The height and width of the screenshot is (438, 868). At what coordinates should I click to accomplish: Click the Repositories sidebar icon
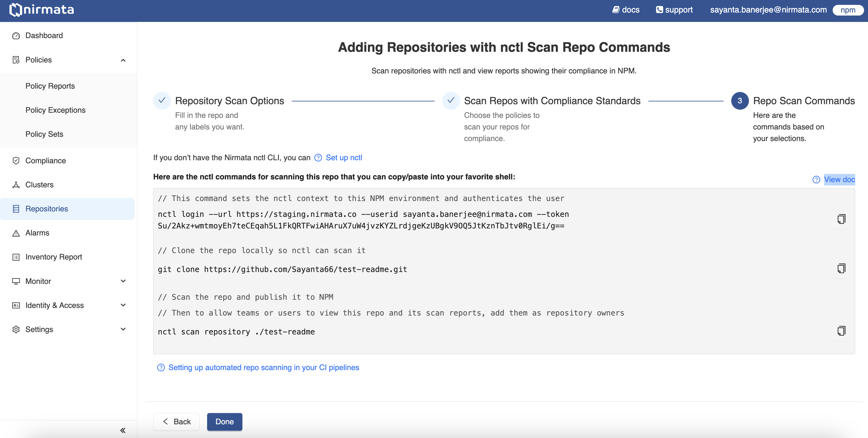pyautogui.click(x=16, y=209)
